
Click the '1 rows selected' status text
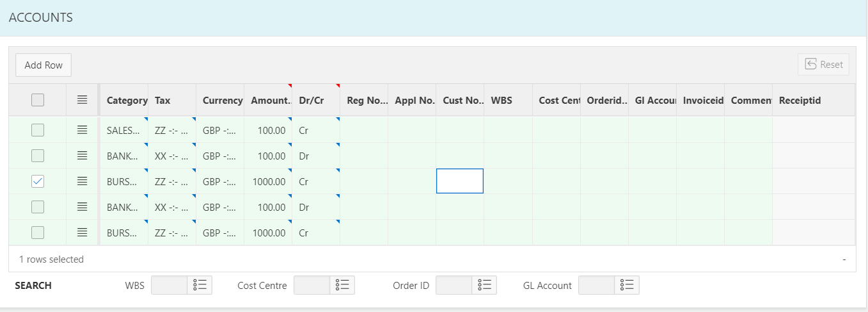click(x=51, y=259)
